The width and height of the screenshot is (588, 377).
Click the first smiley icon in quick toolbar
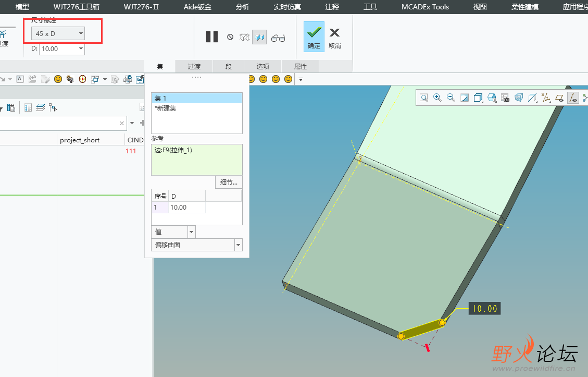pyautogui.click(x=58, y=79)
